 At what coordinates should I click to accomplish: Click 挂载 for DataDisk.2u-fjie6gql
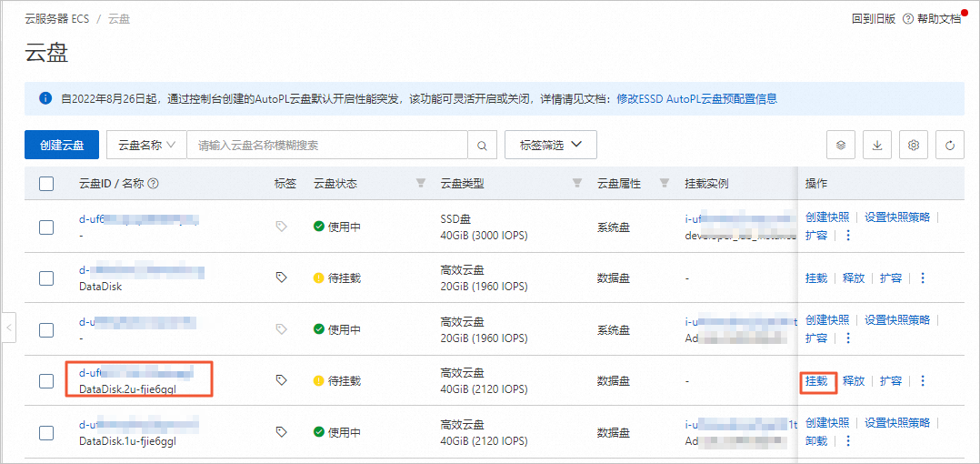click(x=817, y=381)
